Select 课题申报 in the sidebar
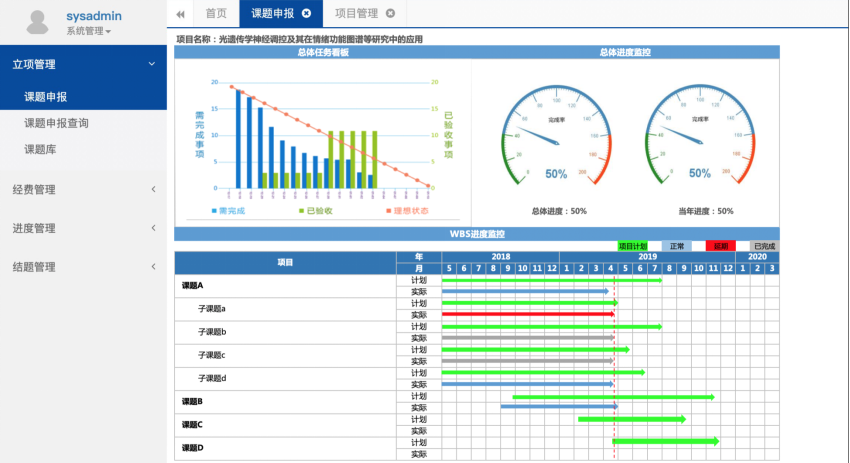This screenshot has width=850, height=463. pos(46,97)
